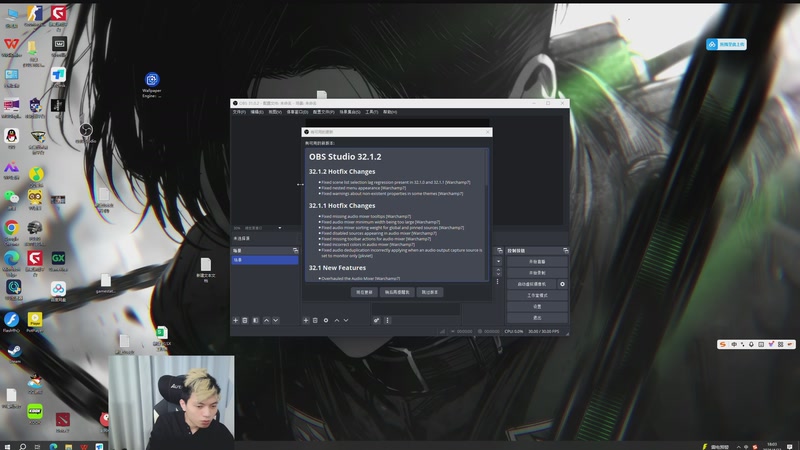Image resolution: width=800 pixels, height=450 pixels.
Task: Delete source using Sources panel trash icon
Action: click(x=315, y=320)
